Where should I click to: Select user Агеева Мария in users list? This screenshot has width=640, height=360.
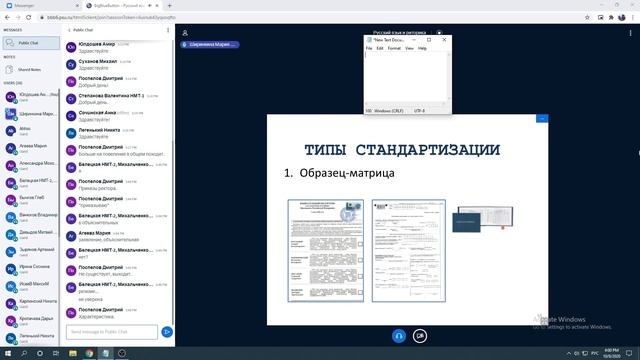click(31, 148)
